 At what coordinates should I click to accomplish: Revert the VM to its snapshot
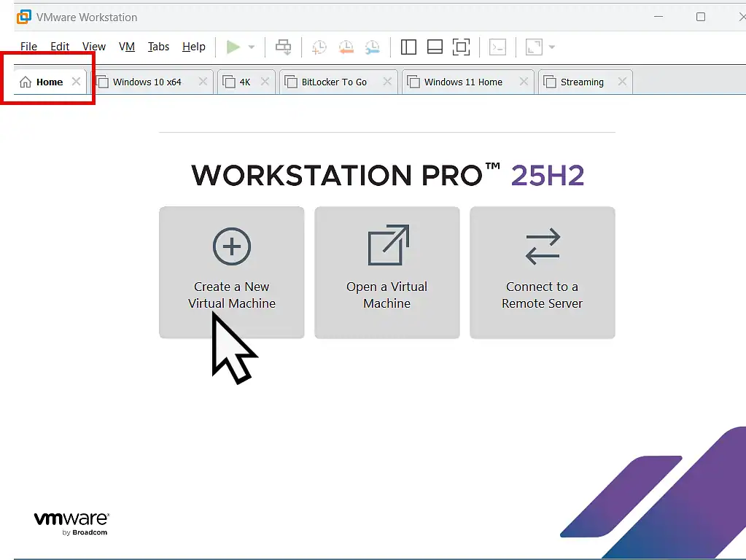coord(346,47)
